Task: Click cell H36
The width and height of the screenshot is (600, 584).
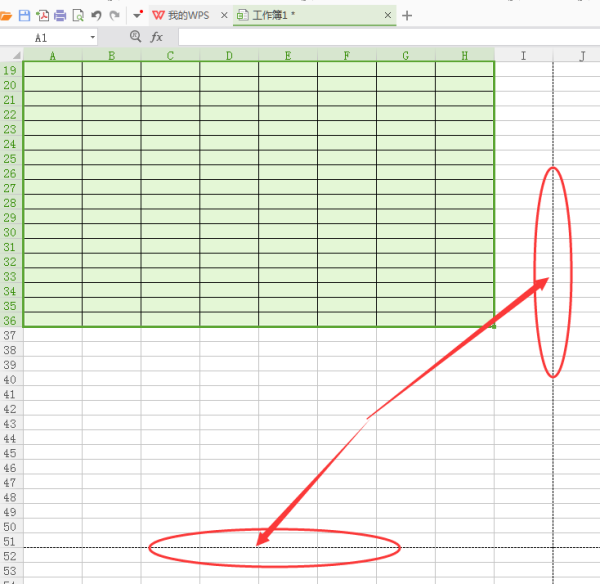Action: click(465, 320)
